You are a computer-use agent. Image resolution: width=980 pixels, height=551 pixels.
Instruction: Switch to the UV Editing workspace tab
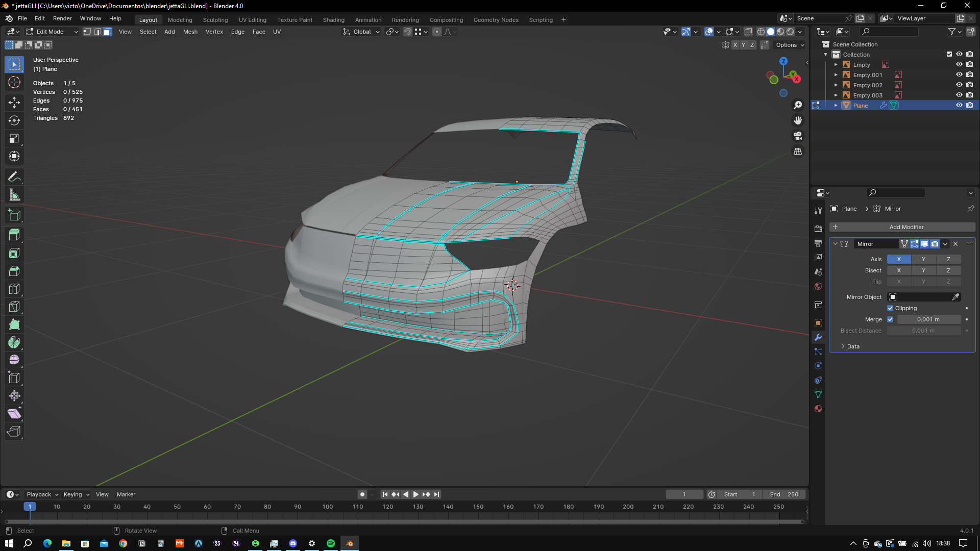point(252,20)
